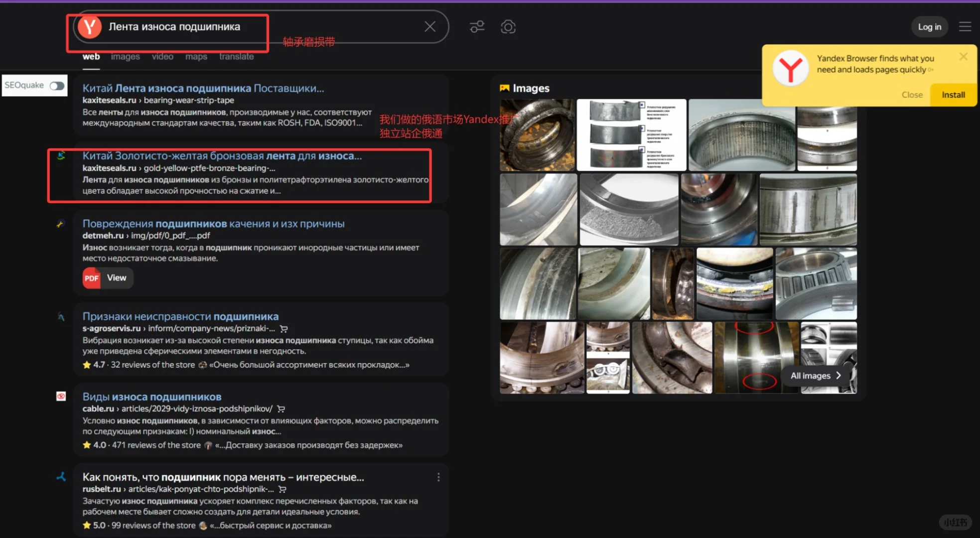Open Виды износа подшипников link
Viewport: 980px width, 538px height.
coord(152,397)
